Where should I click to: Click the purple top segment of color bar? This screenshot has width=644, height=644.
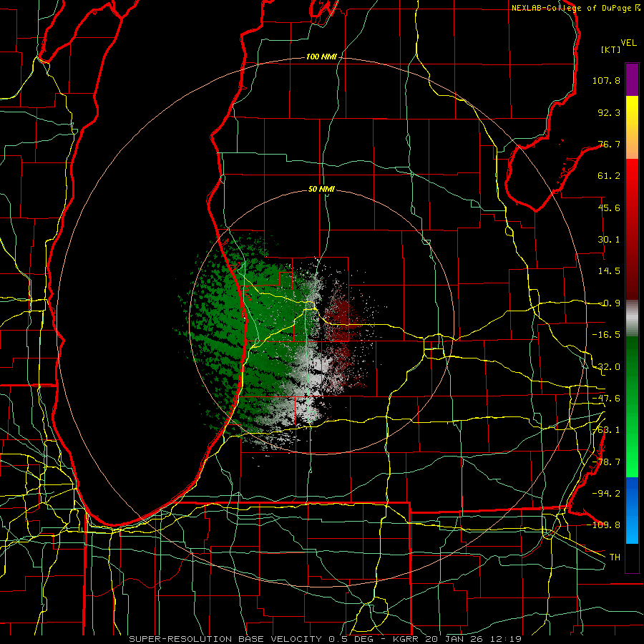coord(632,80)
